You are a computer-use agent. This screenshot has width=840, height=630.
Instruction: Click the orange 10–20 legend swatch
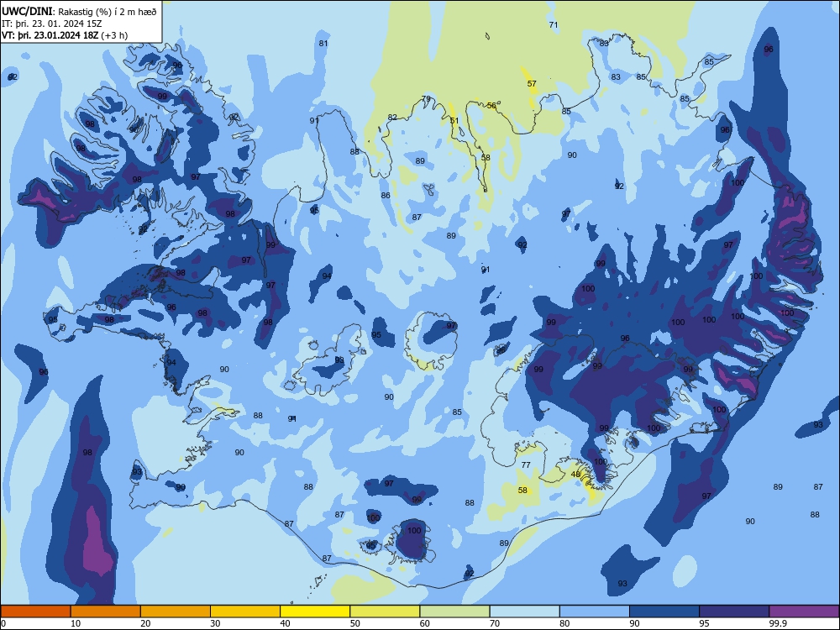106,612
